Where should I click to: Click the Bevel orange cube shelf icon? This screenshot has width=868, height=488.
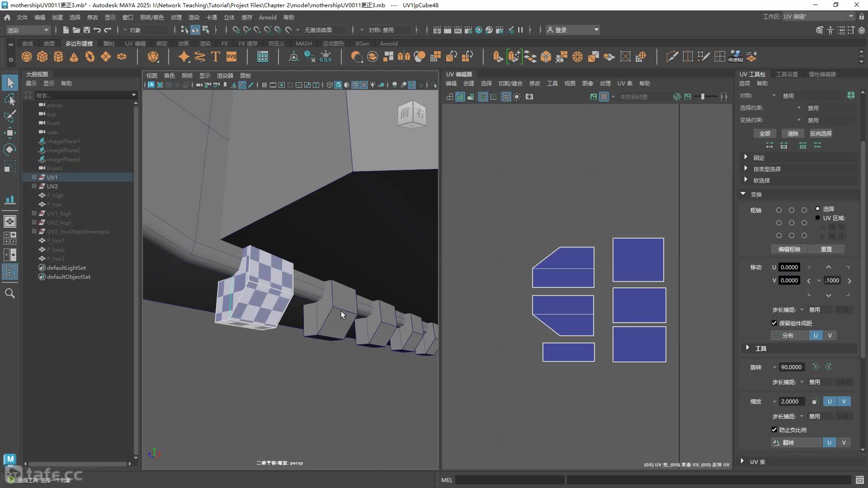546,57
